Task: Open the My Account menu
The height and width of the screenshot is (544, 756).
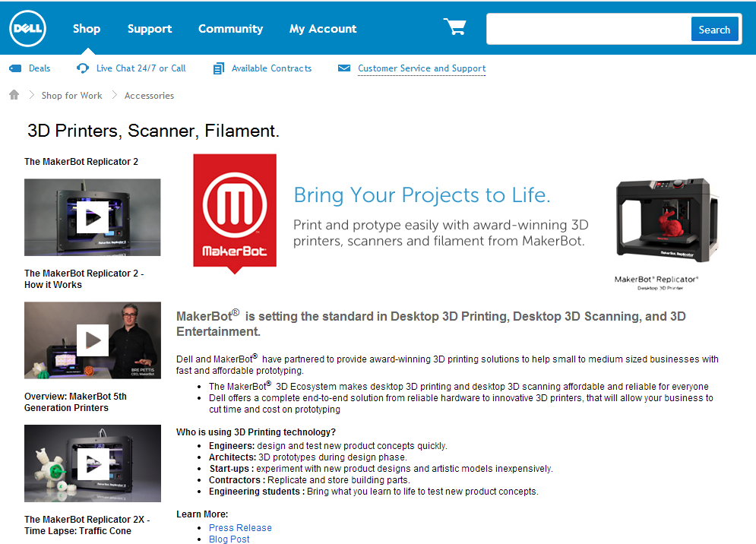Action: (323, 29)
